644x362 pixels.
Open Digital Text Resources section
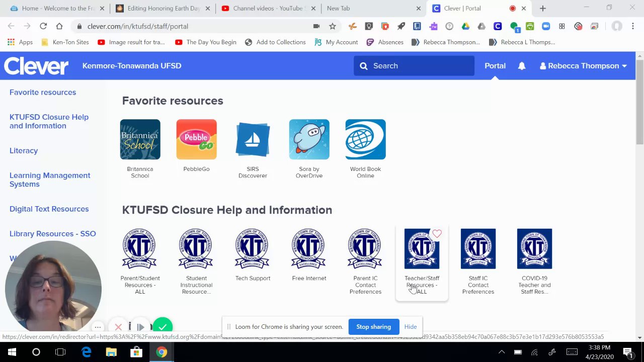click(x=49, y=209)
